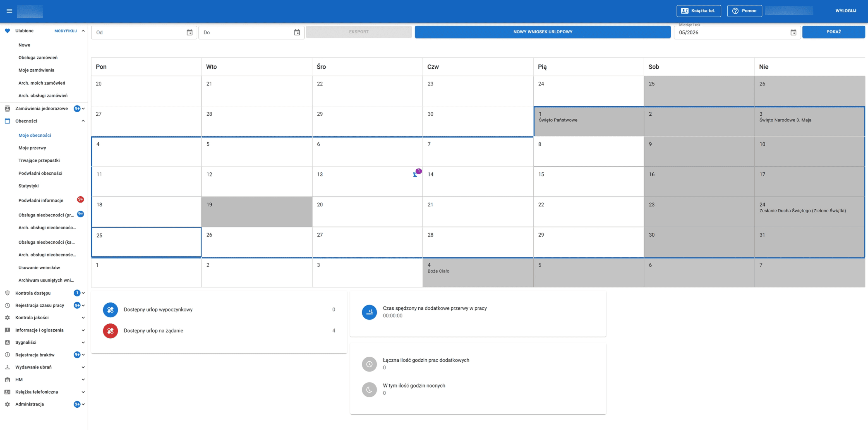Open the hamburger menu icon

tap(10, 11)
